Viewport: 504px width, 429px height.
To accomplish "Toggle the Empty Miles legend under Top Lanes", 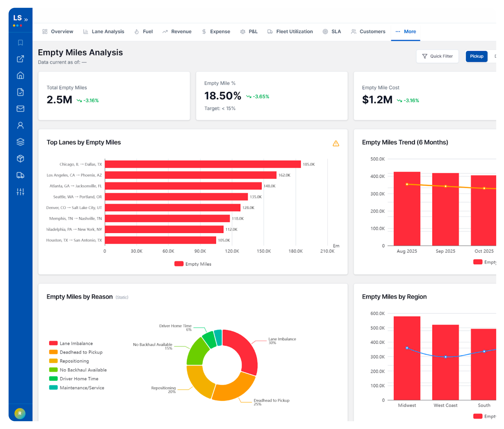I will coord(193,264).
